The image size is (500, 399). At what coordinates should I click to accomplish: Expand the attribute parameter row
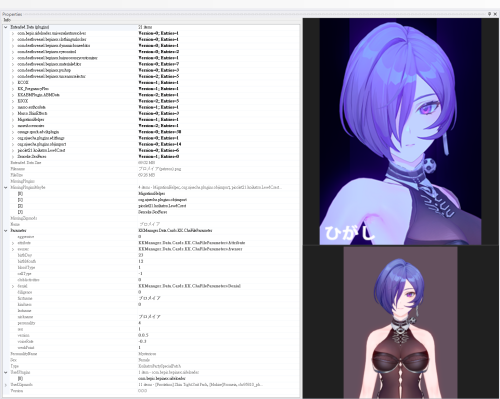[13, 243]
